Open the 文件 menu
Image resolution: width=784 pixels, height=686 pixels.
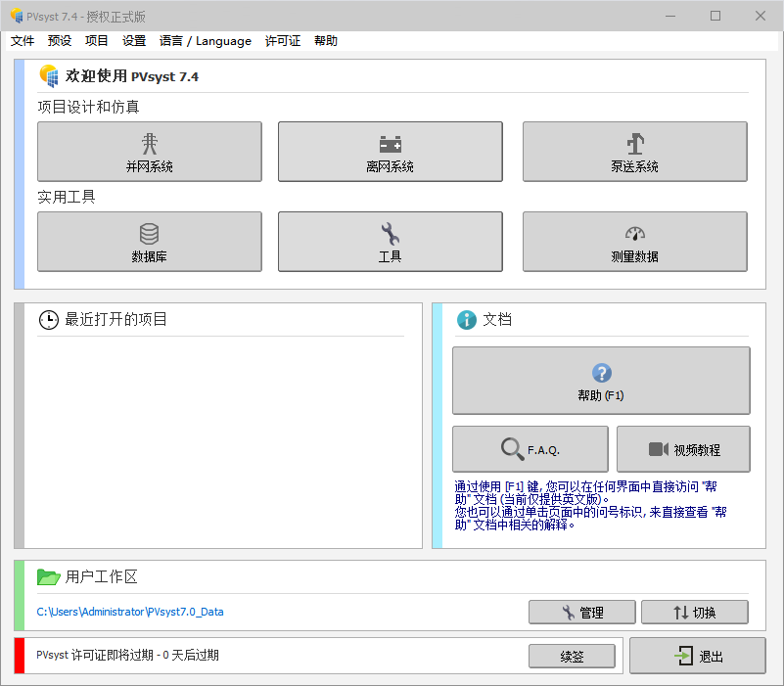click(x=23, y=41)
